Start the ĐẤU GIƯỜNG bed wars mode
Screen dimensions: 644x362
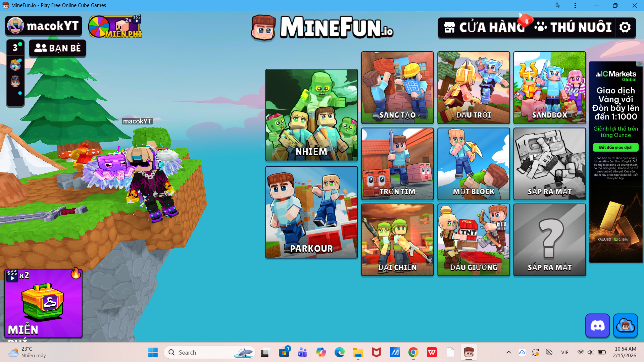[473, 240]
